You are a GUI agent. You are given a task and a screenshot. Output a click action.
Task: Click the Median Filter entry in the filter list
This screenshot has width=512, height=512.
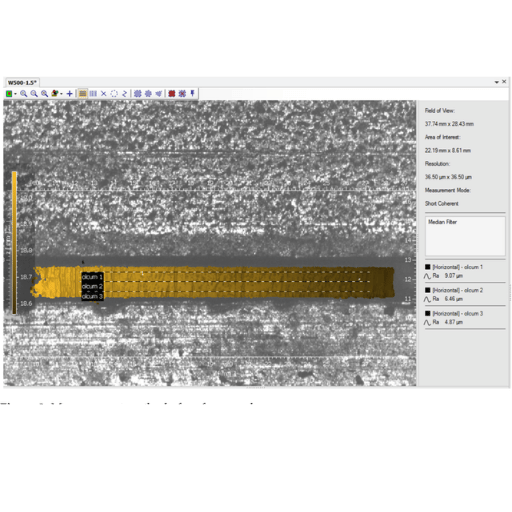442,222
